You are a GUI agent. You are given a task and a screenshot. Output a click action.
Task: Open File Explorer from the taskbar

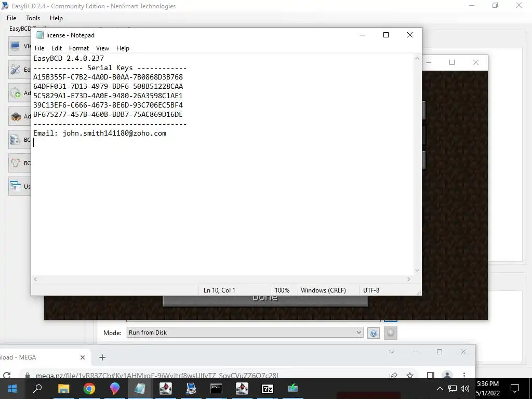click(x=63, y=389)
